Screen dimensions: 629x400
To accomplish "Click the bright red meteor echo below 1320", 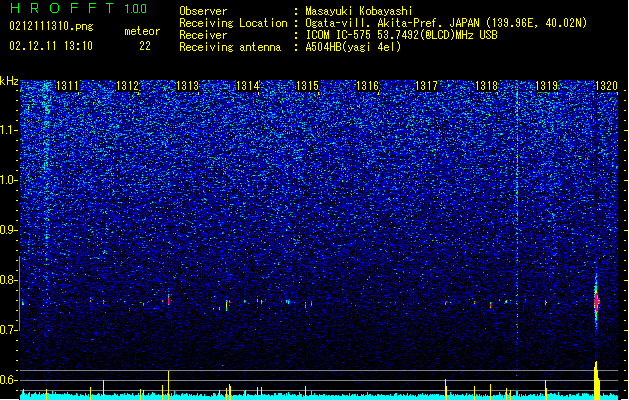I will coord(596,302).
